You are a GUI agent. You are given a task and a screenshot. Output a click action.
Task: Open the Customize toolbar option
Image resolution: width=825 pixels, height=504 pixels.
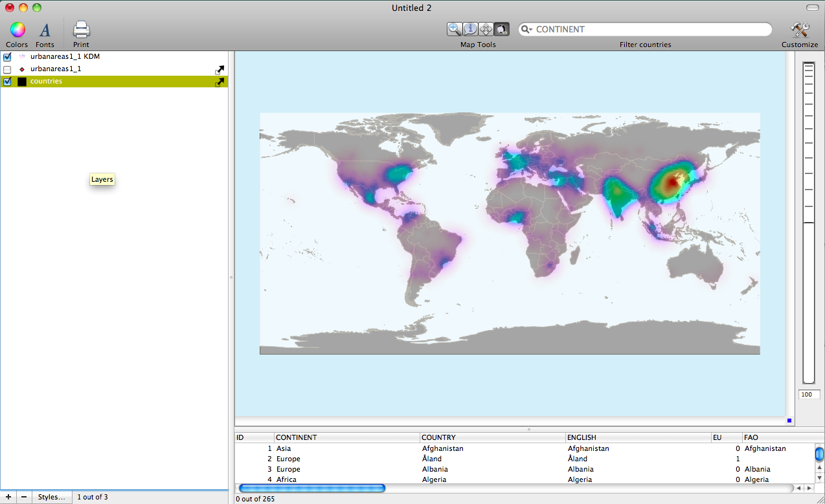800,30
